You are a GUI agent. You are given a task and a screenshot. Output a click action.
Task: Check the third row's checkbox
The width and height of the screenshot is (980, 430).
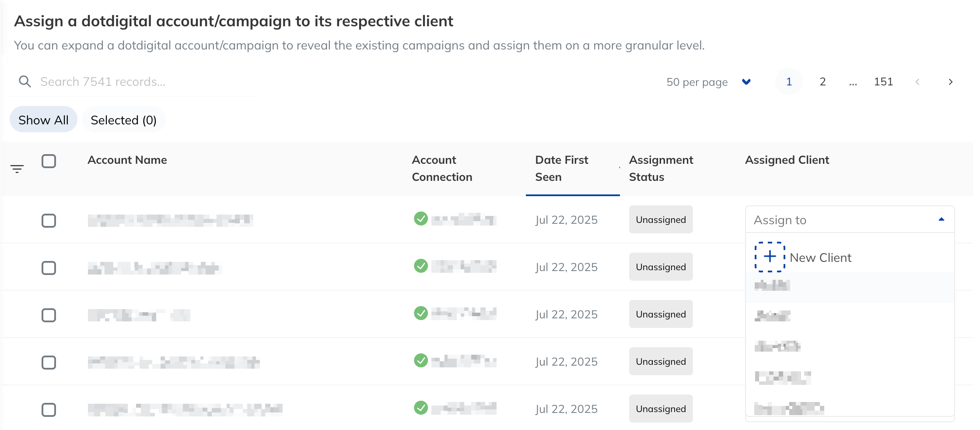point(49,315)
